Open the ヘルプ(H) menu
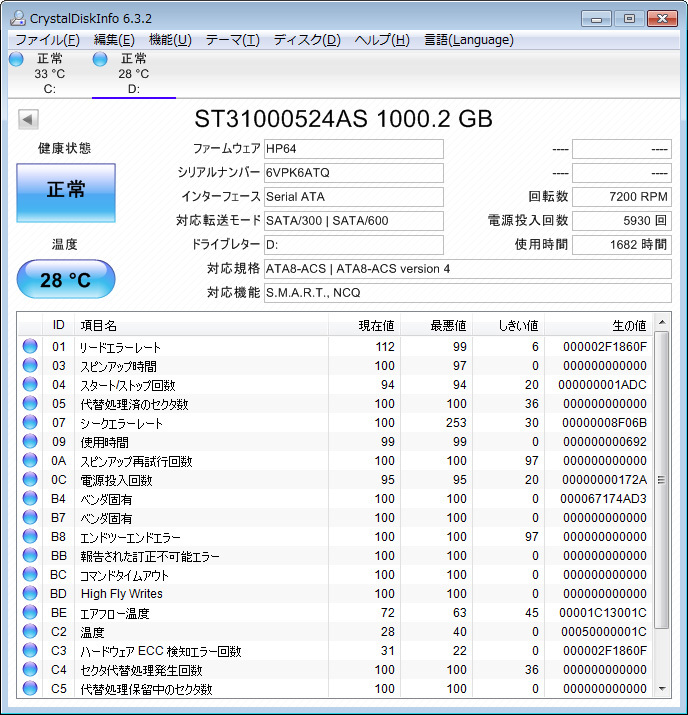688x715 pixels. [382, 40]
